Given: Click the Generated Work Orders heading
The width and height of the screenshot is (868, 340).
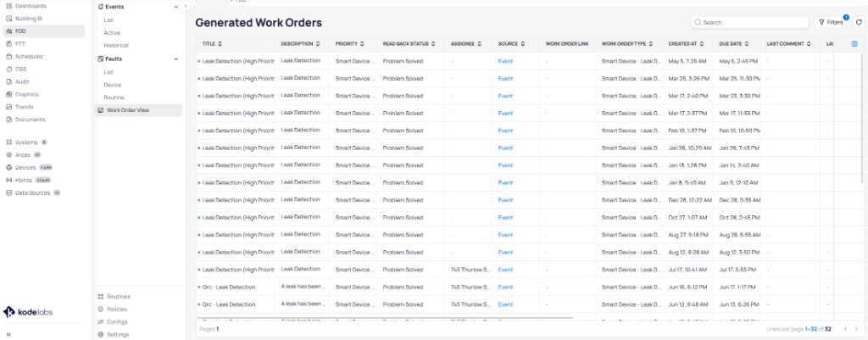Looking at the screenshot, I should tap(259, 23).
